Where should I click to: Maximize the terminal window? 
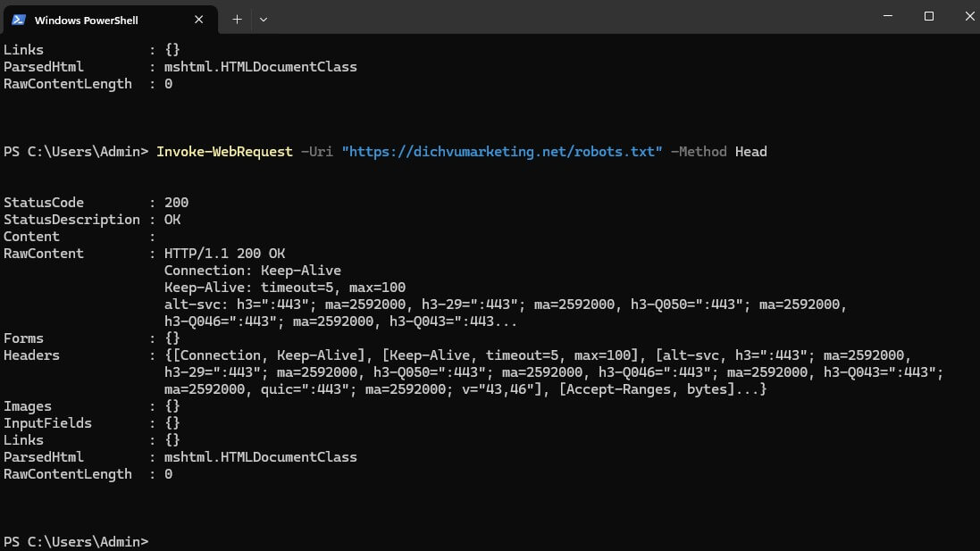[x=928, y=16]
